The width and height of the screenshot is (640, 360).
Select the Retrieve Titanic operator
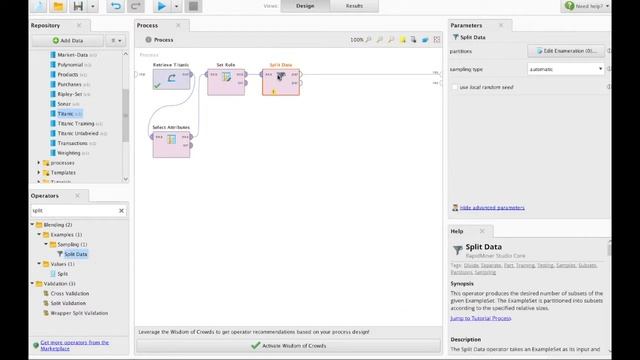(171, 79)
